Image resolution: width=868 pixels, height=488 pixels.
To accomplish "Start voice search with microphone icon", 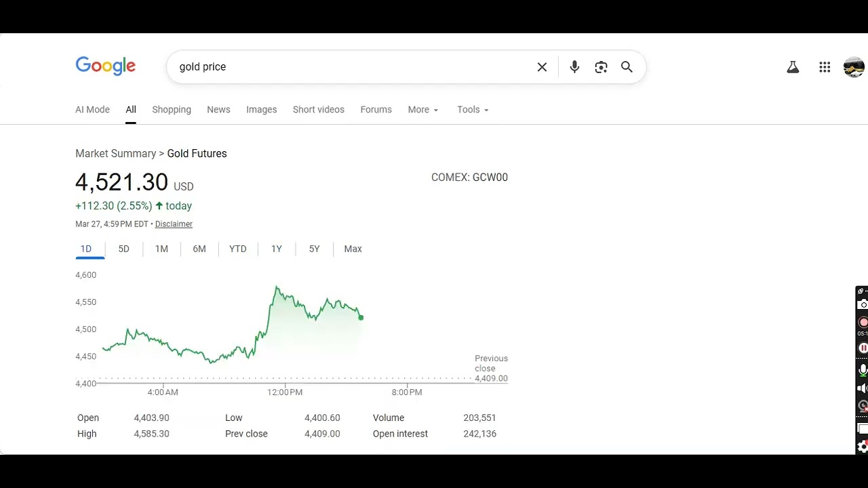I will (x=574, y=67).
